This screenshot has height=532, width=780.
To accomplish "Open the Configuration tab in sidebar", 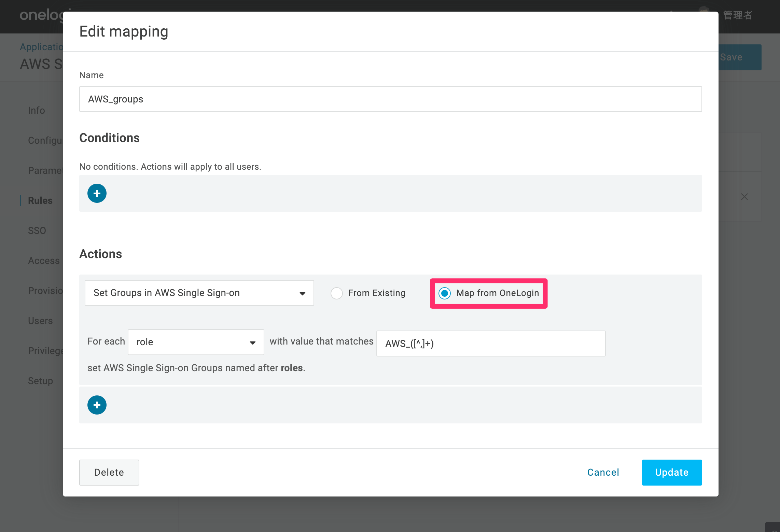I will click(45, 140).
